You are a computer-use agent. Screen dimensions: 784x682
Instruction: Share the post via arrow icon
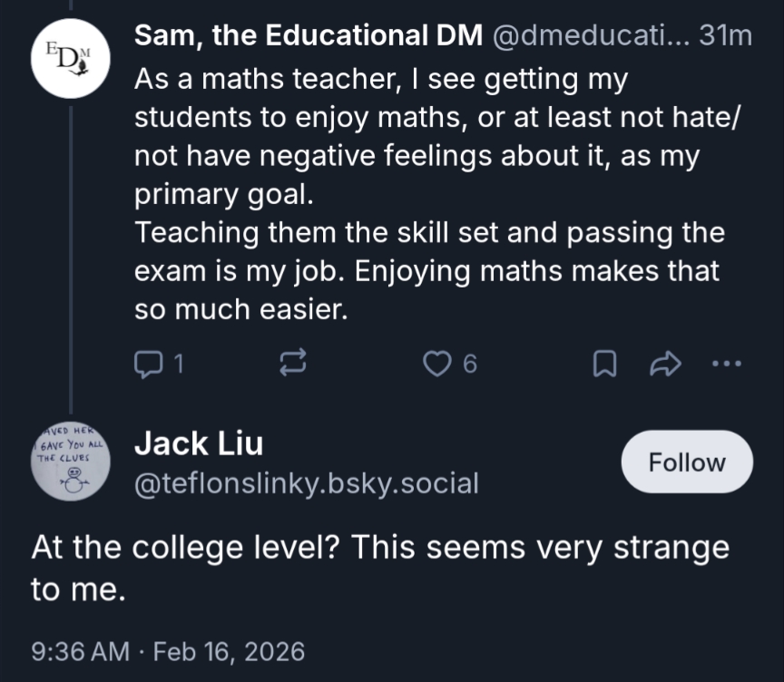tap(667, 365)
